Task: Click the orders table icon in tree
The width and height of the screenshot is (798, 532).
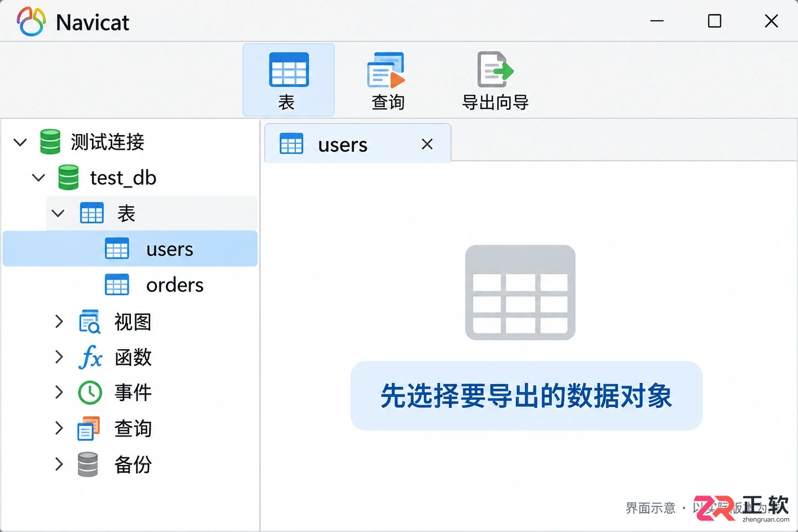Action: pos(117,285)
